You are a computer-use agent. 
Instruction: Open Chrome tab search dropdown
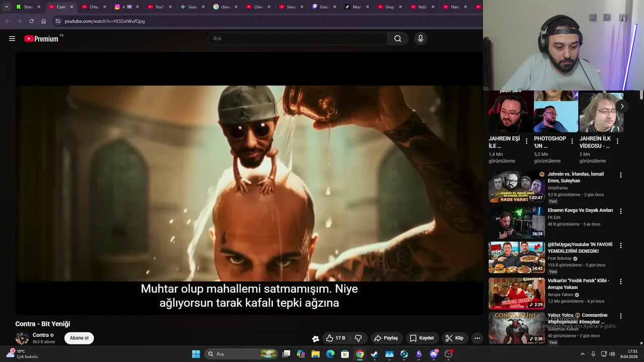7,7
